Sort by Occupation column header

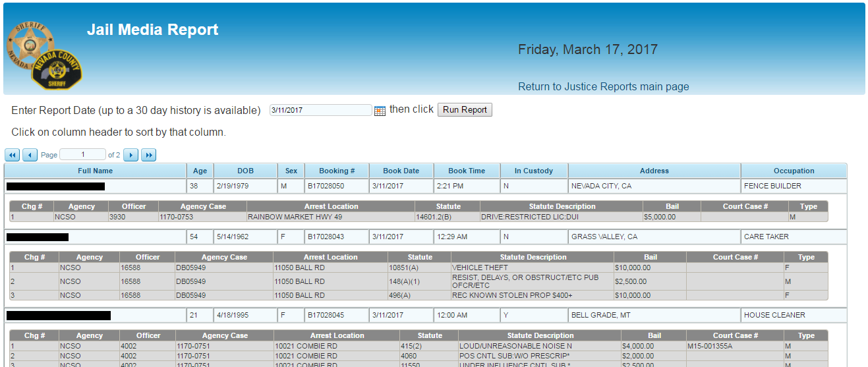794,171
